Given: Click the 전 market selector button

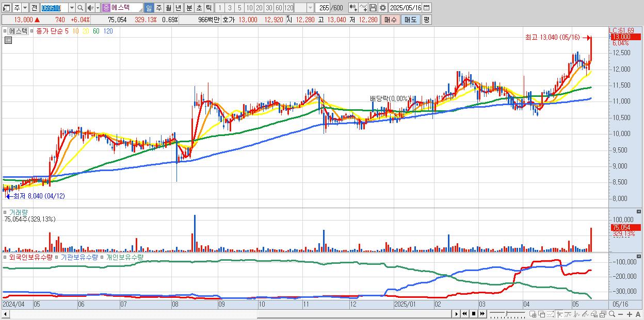Looking at the screenshot, I should click(34, 8).
